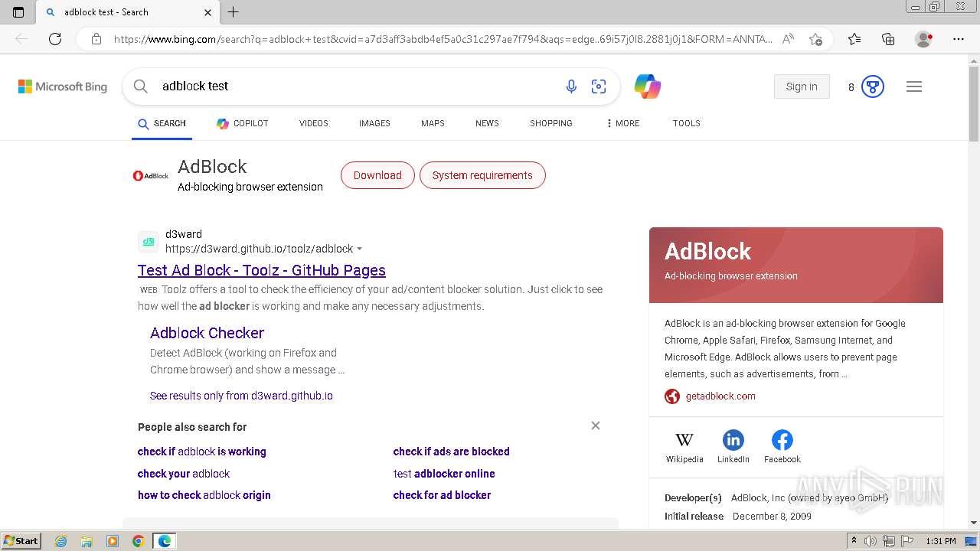Open the Collections icon
The height and width of the screenshot is (551, 980).
point(888,39)
